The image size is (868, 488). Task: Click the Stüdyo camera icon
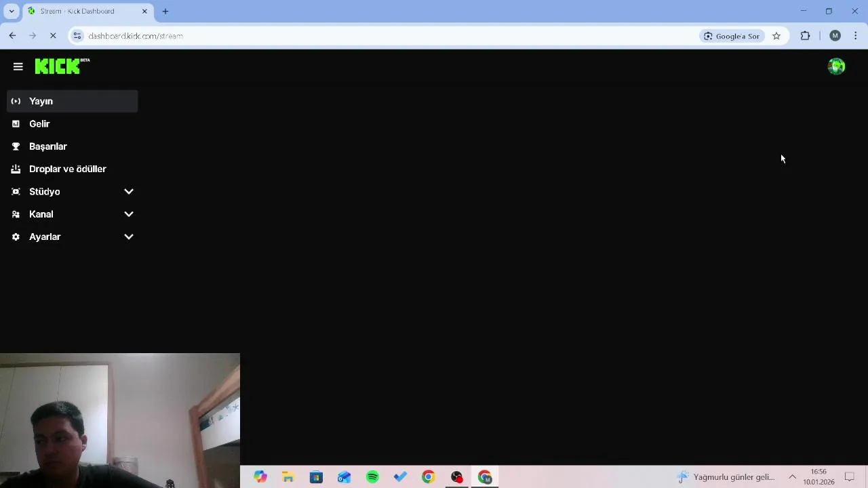[x=16, y=192]
